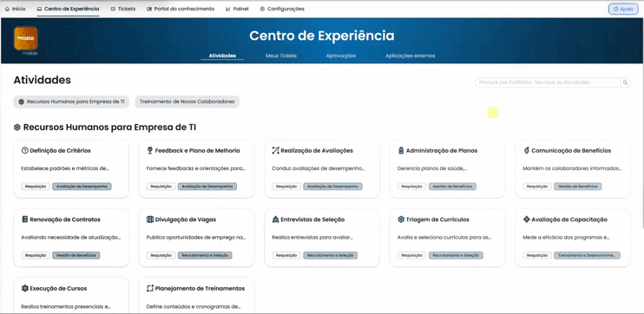This screenshot has height=314, width=644.
Task: Click Requisição tag on Definição de Critérios card
Action: click(x=36, y=186)
